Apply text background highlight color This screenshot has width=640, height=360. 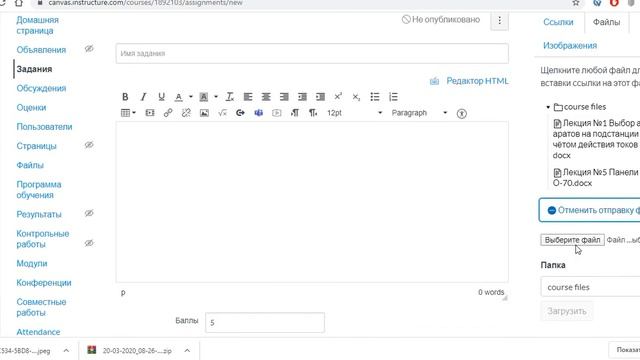point(203,97)
